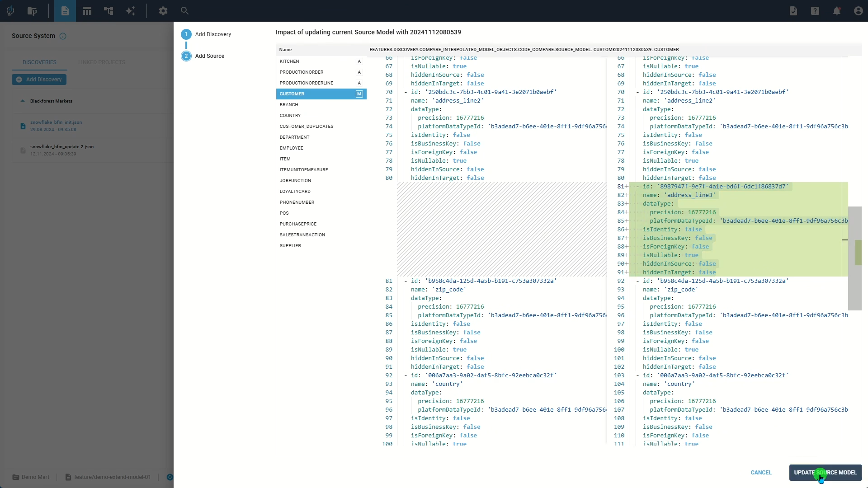Screen dimensions: 868x488
Task: Click step 1 circle Add Discovery
Action: point(186,34)
